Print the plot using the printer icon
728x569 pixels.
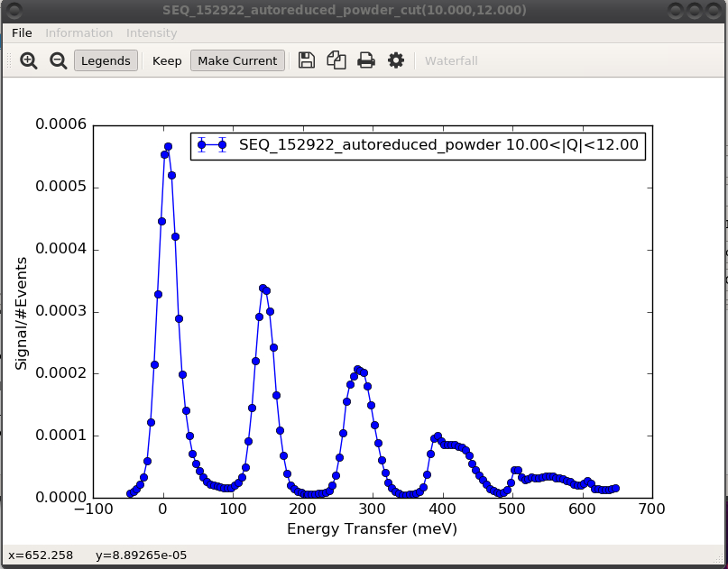coord(366,60)
